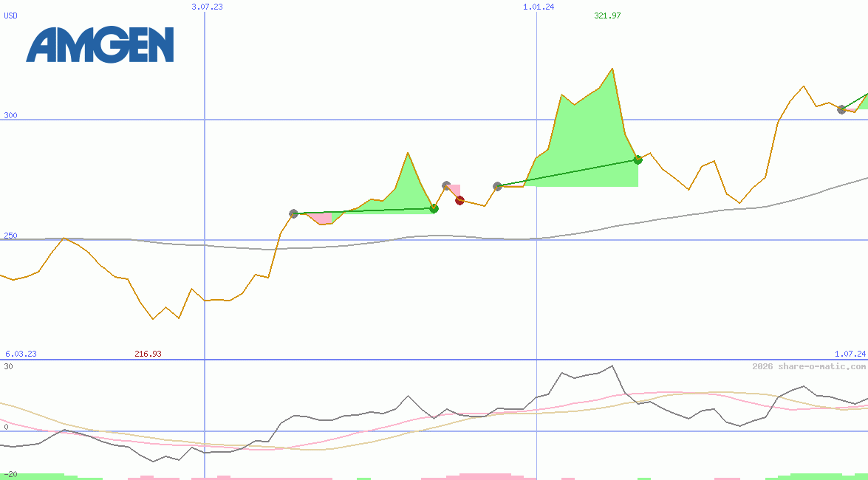Select the gray marker at the second trendline start
Viewport: 868px width, 480px height.
pos(498,187)
